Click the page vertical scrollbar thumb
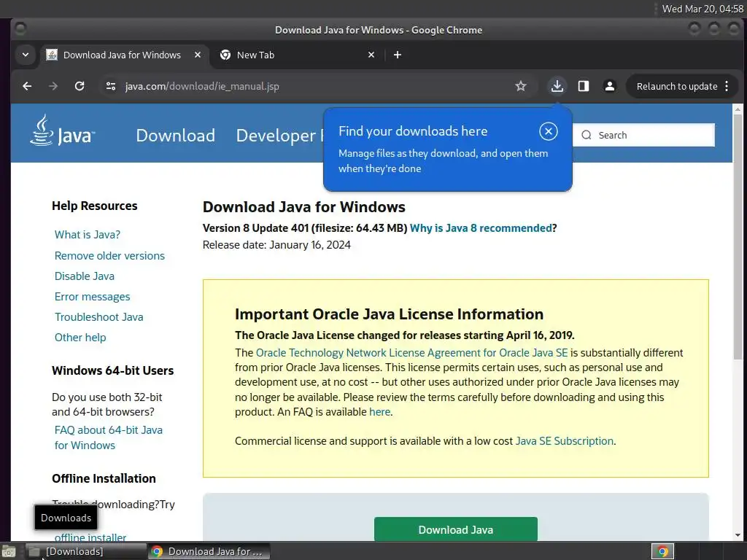Screen dimensions: 747x560 tap(738, 237)
